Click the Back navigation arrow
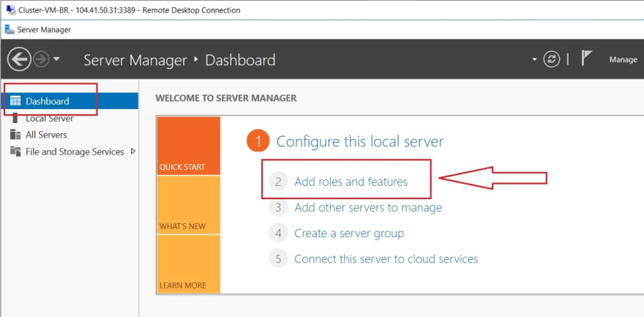Screen dimensions: 644x317 click(x=19, y=60)
